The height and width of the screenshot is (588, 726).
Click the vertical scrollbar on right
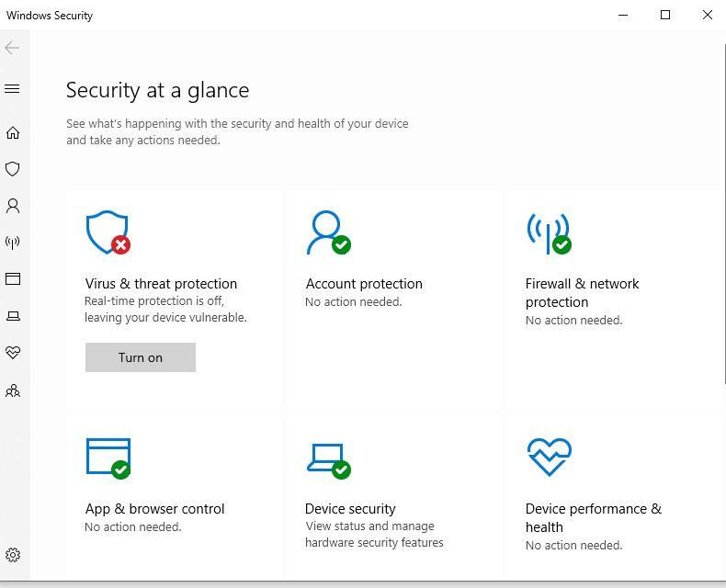(x=723, y=213)
